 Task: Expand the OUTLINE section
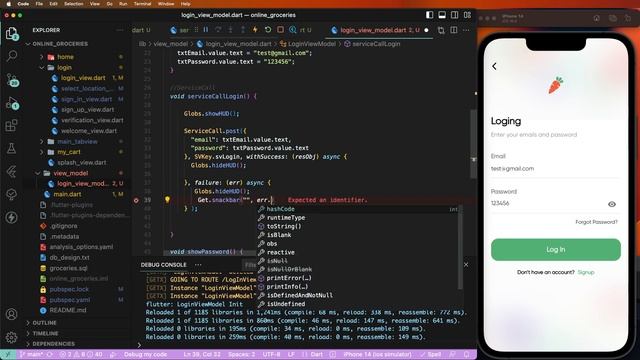[44, 322]
